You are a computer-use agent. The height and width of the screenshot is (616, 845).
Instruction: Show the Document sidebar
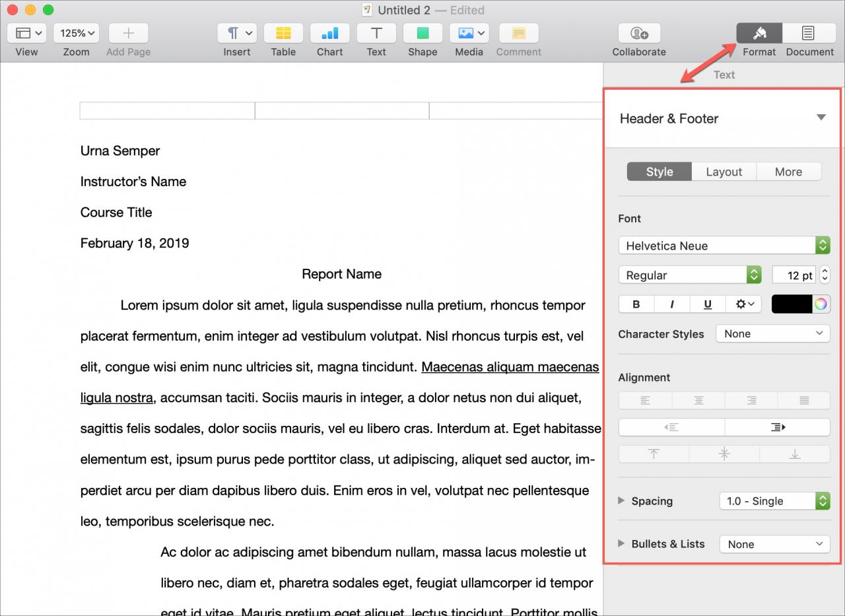(x=808, y=33)
